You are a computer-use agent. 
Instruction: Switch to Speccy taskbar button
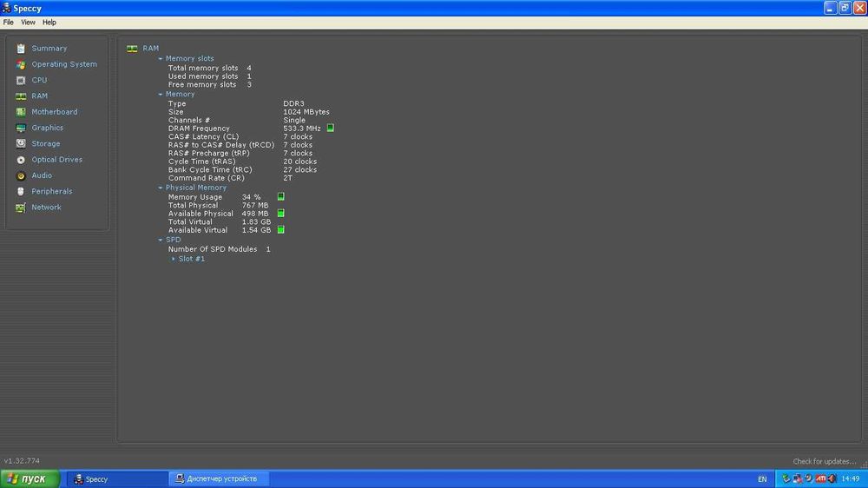tap(117, 479)
